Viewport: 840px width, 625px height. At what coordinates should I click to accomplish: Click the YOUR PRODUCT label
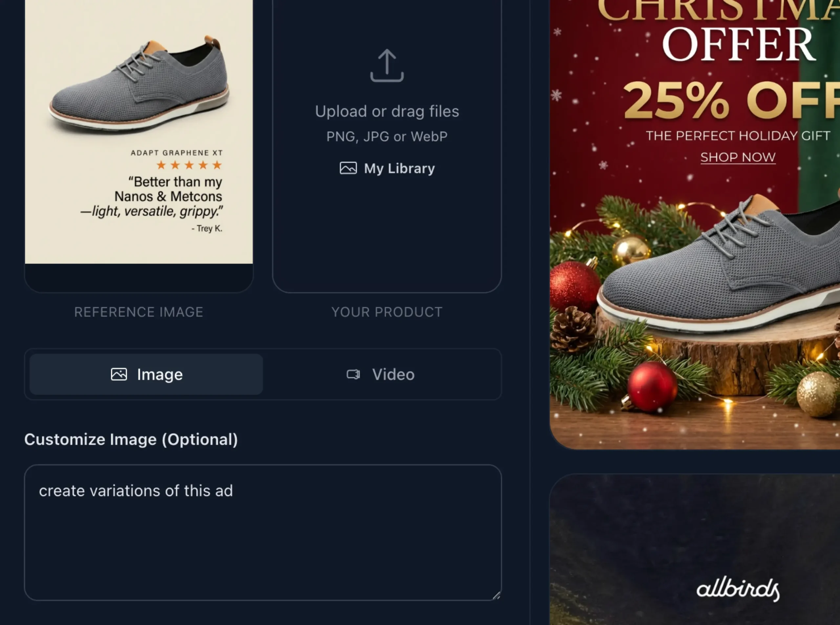pos(387,312)
